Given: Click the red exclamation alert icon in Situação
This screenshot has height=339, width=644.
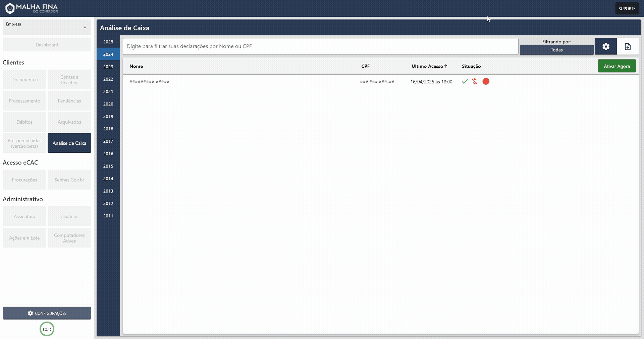Looking at the screenshot, I should 486,81.
